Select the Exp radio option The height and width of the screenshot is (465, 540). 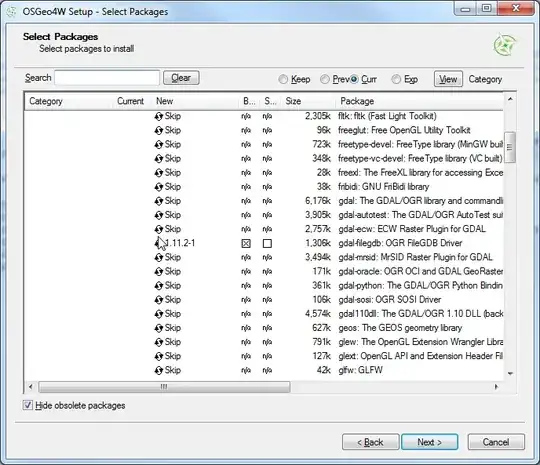396,79
